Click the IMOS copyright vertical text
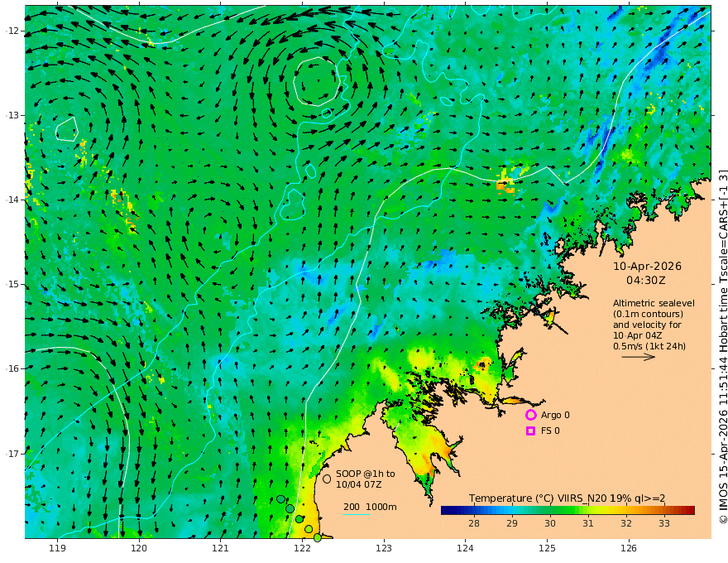 pyautogui.click(x=722, y=347)
